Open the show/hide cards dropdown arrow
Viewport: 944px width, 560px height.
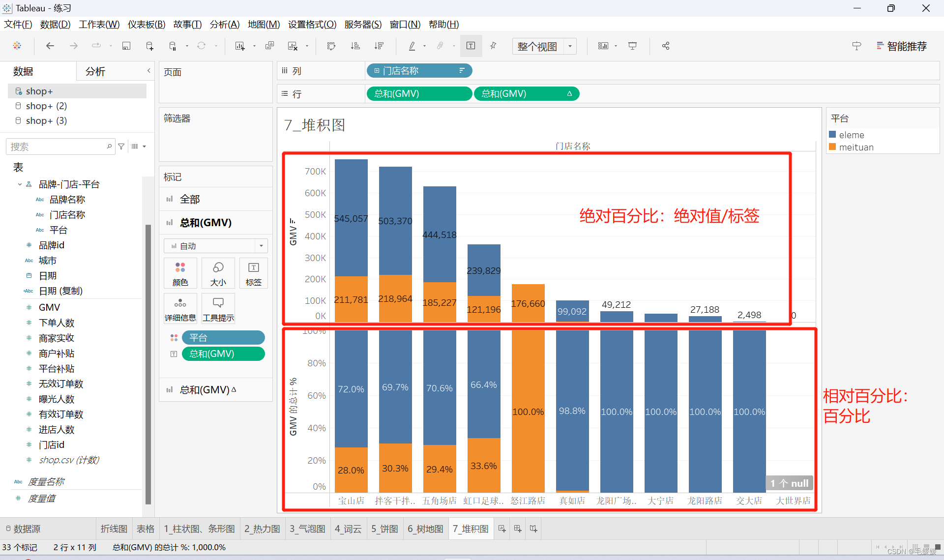click(616, 46)
